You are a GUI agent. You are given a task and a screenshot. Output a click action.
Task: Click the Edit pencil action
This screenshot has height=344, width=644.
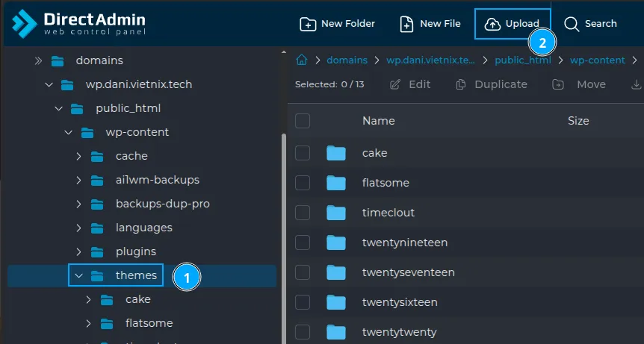[411, 84]
